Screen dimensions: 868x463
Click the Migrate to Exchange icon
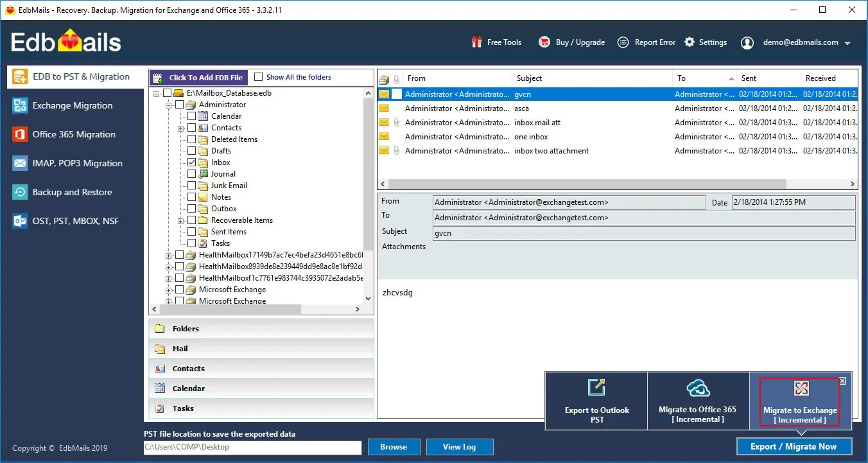(801, 389)
